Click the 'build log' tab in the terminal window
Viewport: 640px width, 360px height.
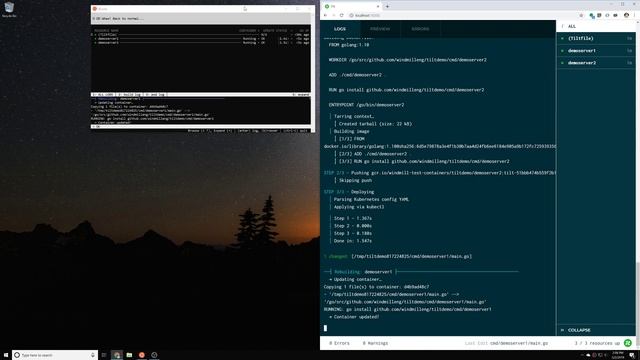[129, 95]
